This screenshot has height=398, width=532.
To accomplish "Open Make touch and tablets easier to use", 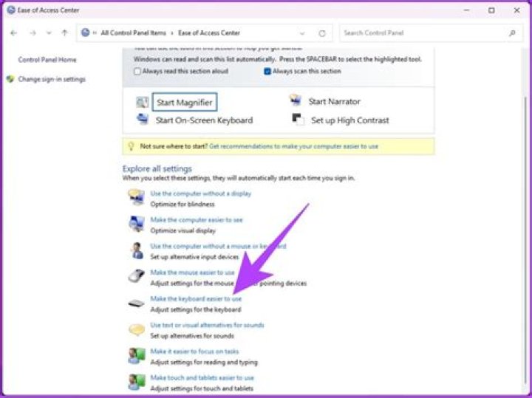I will 202,377.
